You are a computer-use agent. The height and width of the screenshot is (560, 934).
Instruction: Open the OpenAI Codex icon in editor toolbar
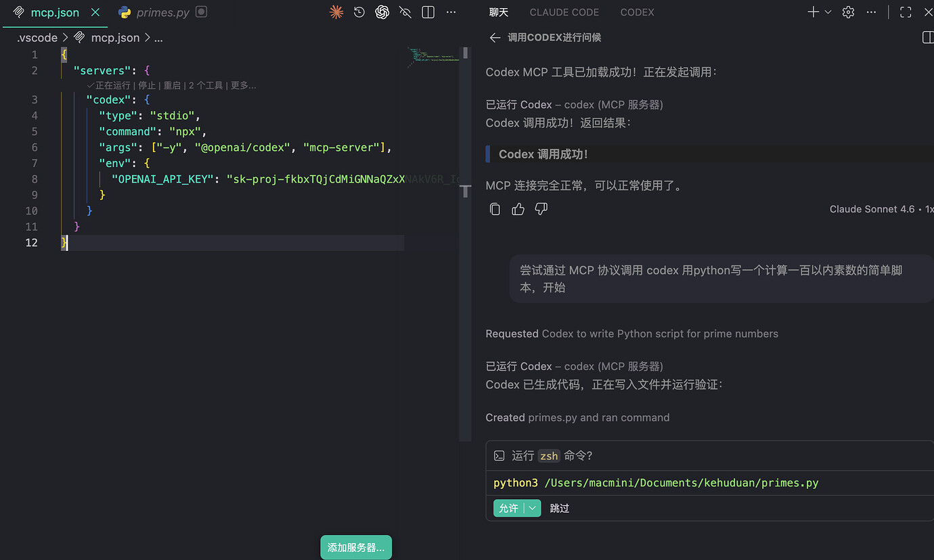coord(382,12)
